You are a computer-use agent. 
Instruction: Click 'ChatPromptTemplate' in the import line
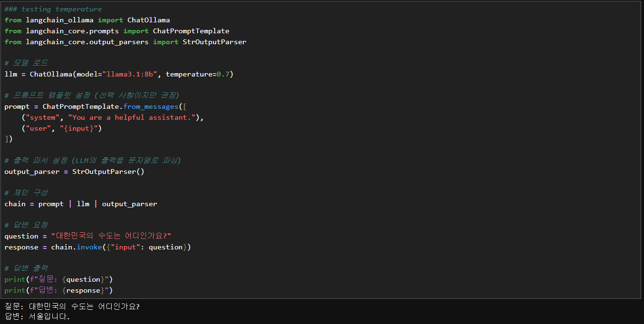coord(191,31)
